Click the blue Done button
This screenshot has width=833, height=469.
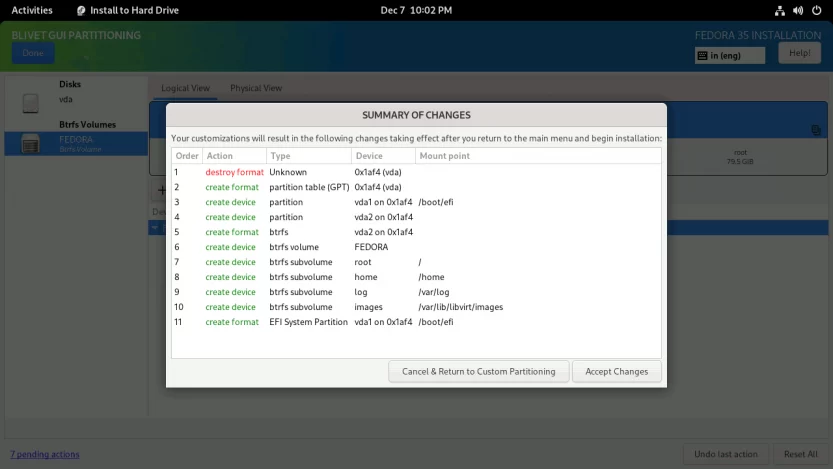(x=33, y=53)
